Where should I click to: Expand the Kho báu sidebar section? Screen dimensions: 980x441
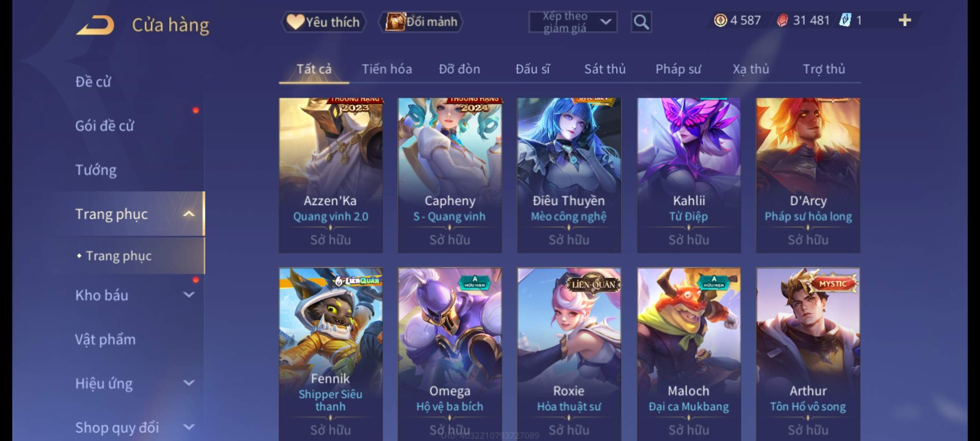coord(189,295)
